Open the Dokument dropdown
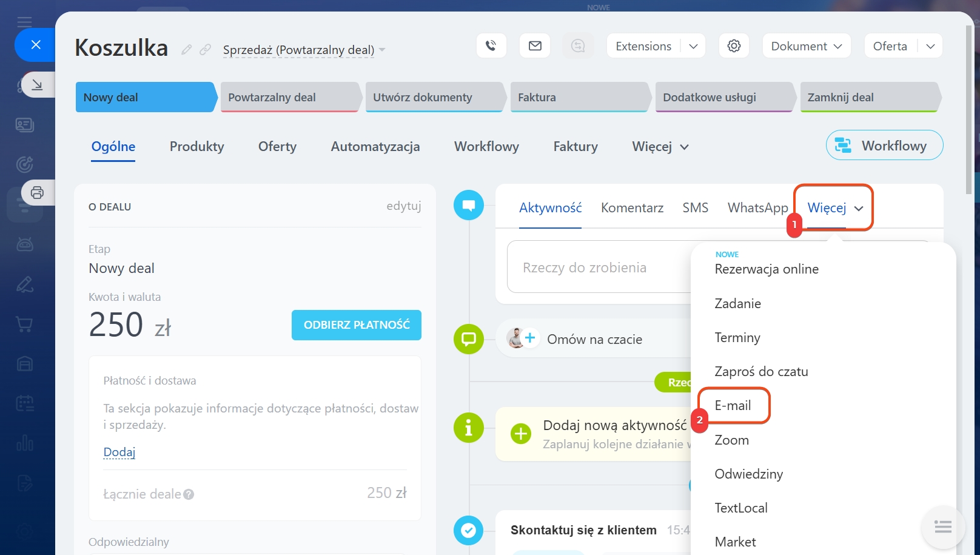Viewport: 980px width, 555px height. click(806, 46)
